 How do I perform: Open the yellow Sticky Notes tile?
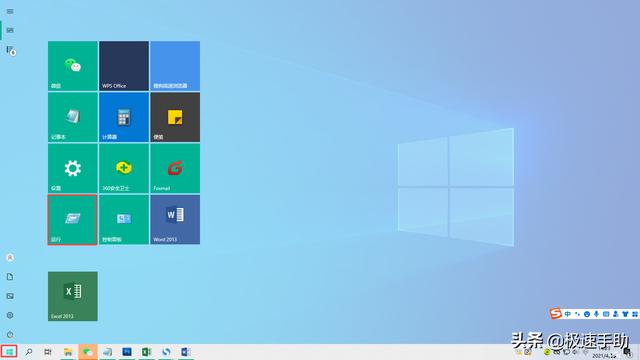click(x=175, y=117)
